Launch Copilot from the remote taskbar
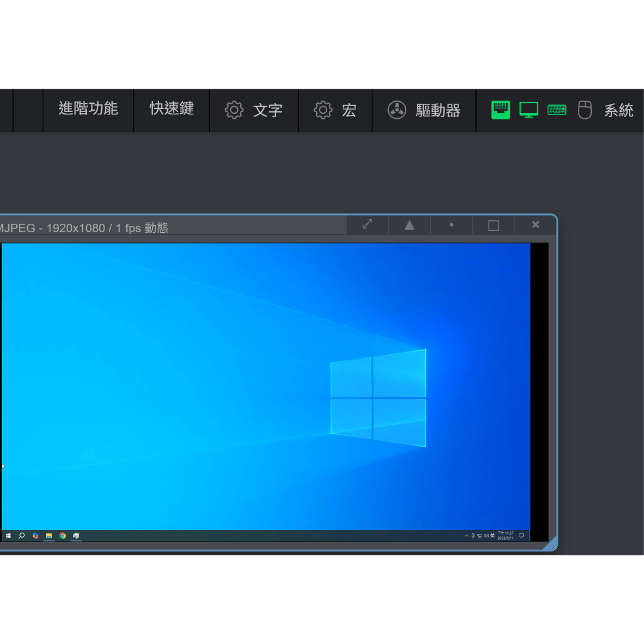 point(36,536)
